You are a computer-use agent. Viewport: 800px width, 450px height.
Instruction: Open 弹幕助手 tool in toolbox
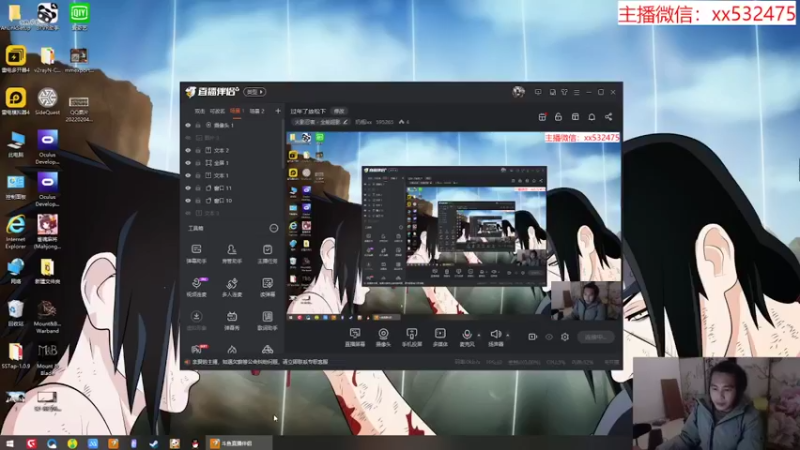point(196,254)
